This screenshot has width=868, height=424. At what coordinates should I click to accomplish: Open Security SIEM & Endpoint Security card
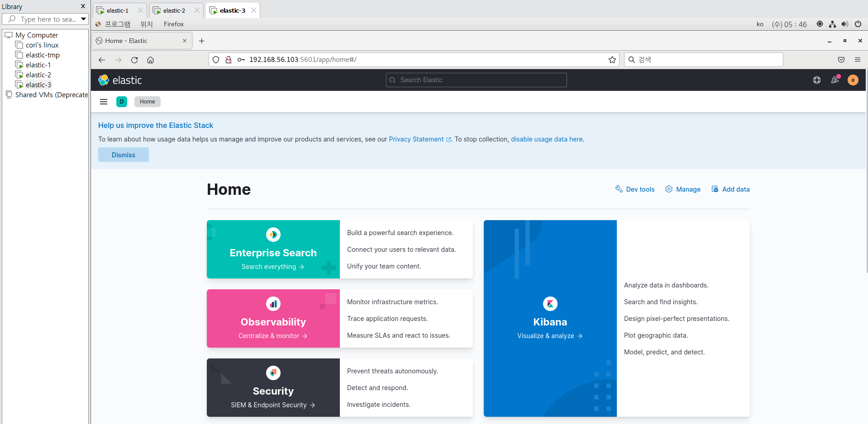pyautogui.click(x=273, y=387)
